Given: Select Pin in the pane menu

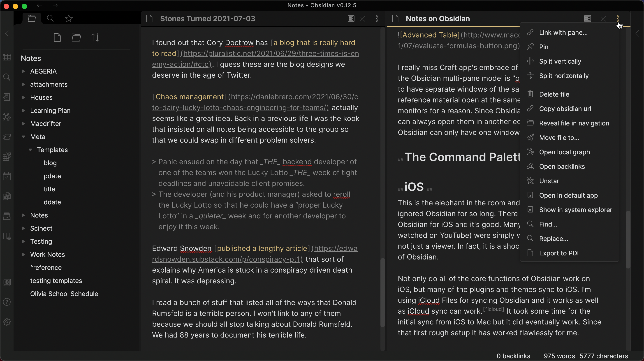Looking at the screenshot, I should click(x=570, y=47).
